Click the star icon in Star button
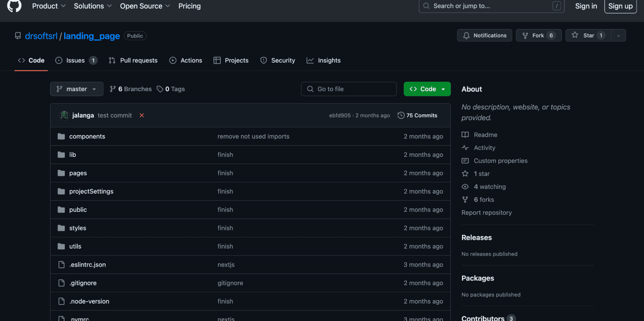 click(575, 35)
